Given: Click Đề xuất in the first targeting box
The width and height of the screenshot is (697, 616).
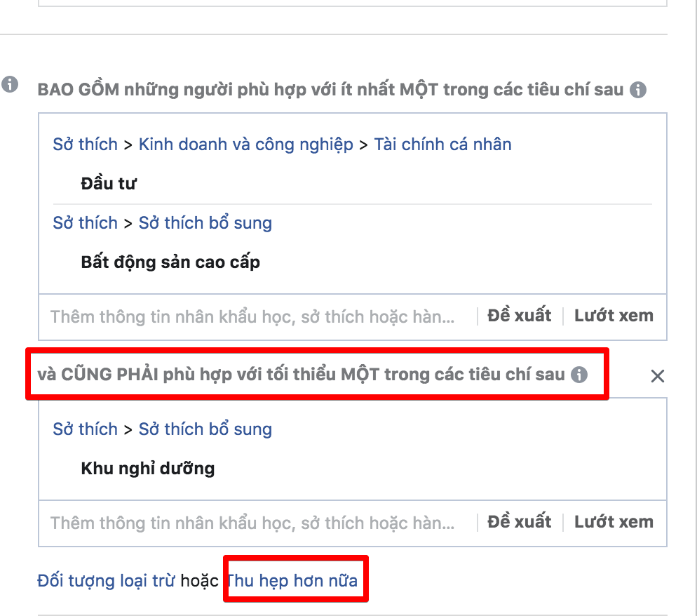Looking at the screenshot, I should 519,315.
